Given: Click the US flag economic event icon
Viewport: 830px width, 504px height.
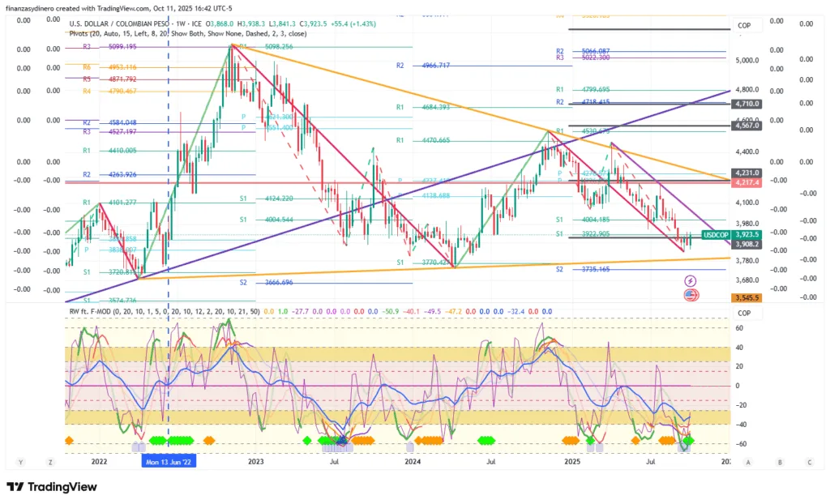Looking at the screenshot, I should click(x=691, y=295).
